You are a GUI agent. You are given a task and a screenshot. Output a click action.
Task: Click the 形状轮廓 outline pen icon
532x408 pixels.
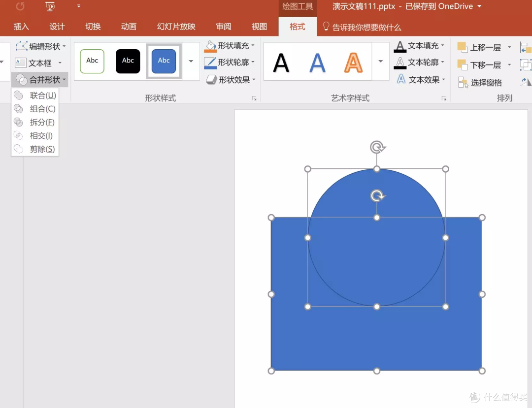tap(211, 63)
